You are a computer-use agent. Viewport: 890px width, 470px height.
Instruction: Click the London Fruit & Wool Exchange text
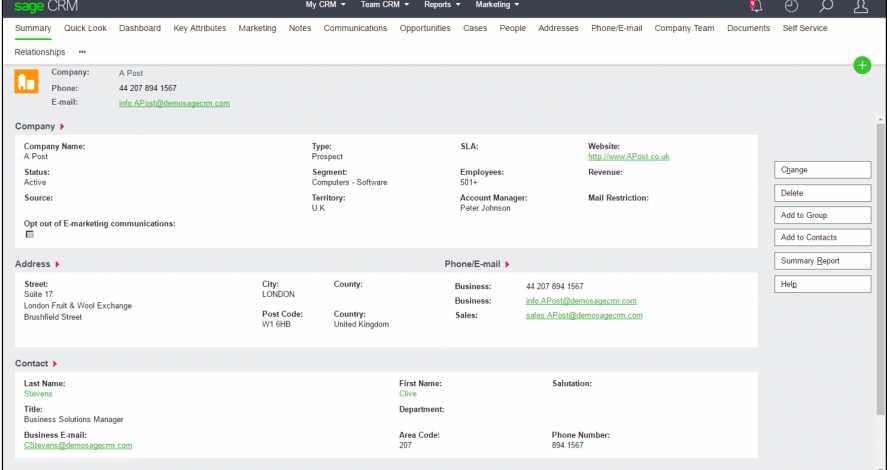point(78,306)
